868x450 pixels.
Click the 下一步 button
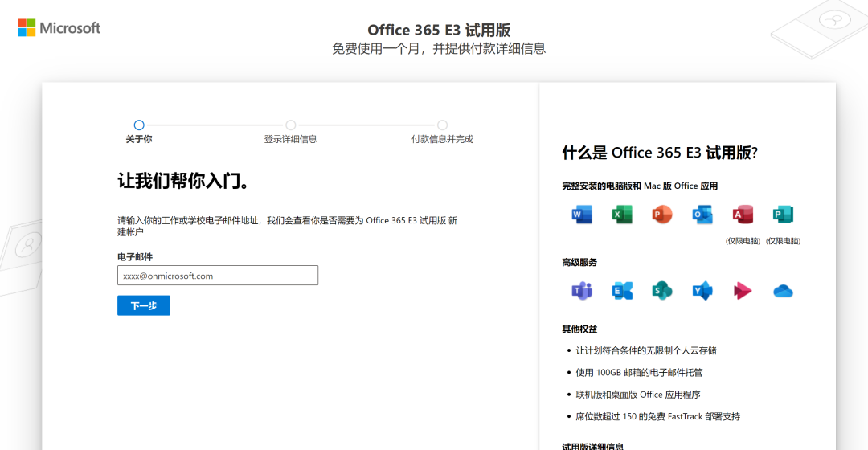[x=144, y=305]
